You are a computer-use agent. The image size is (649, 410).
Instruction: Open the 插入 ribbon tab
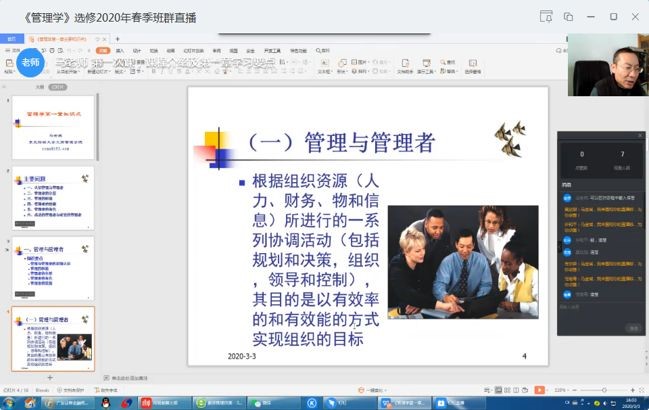[x=120, y=49]
